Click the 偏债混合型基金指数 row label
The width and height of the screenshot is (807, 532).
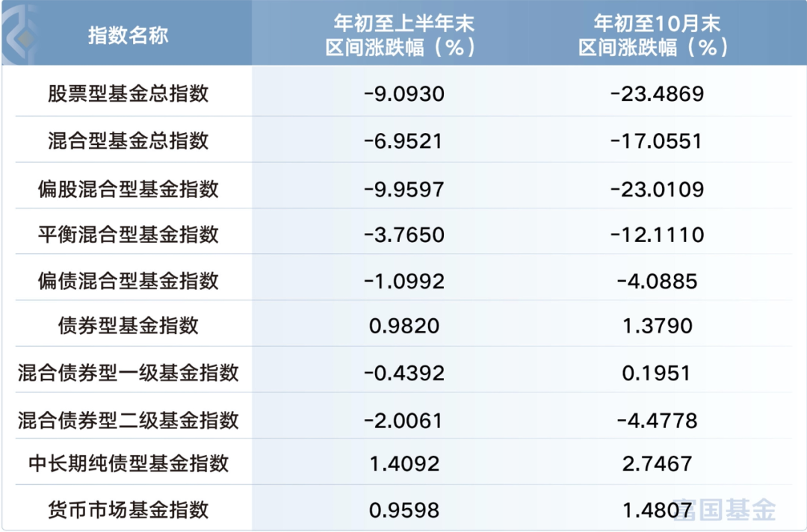click(x=129, y=281)
